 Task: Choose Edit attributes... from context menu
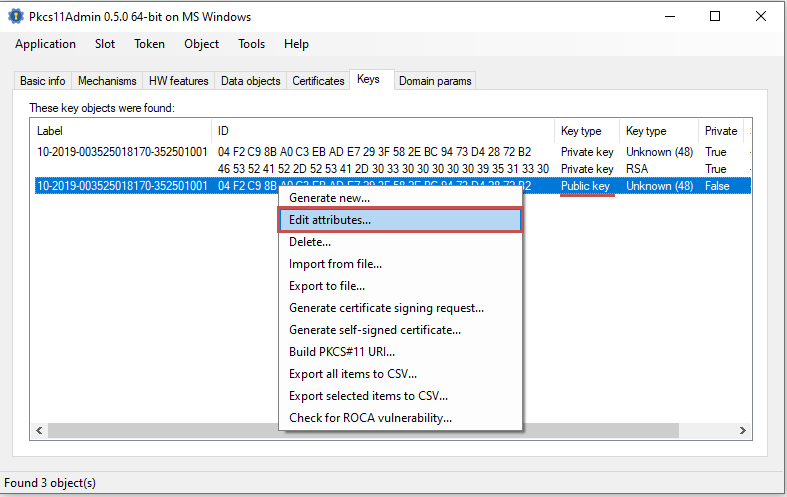tap(400, 220)
